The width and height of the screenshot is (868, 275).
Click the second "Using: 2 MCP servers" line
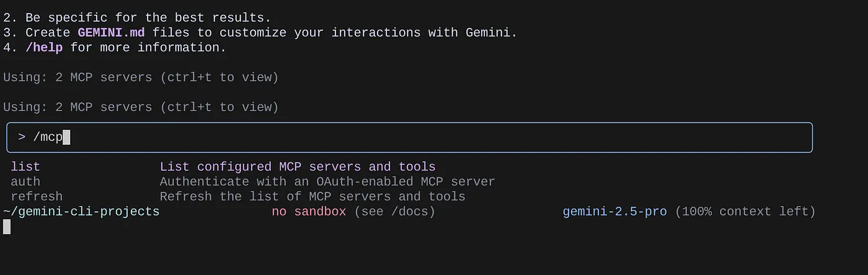[x=141, y=107]
